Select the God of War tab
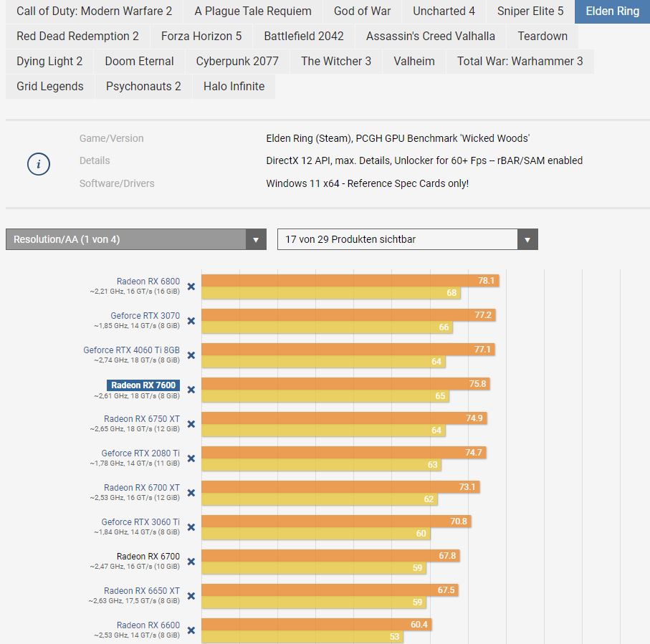This screenshot has height=644, width=650. [x=363, y=11]
